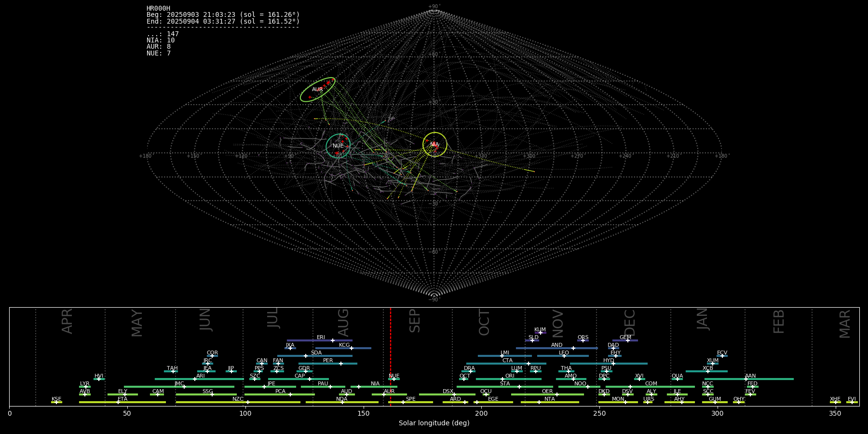This screenshot has height=434, width=868.
Task: Click the MON shower label on the timeline
Action: (x=618, y=399)
